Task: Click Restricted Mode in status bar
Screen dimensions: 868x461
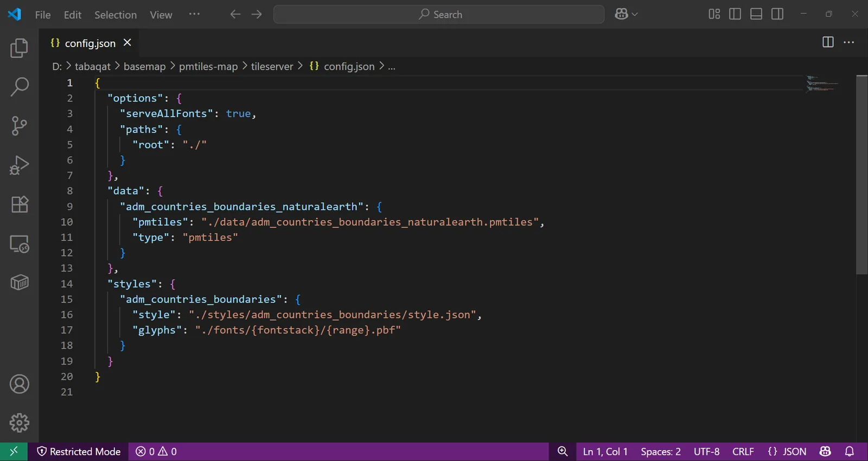Action: (79, 451)
